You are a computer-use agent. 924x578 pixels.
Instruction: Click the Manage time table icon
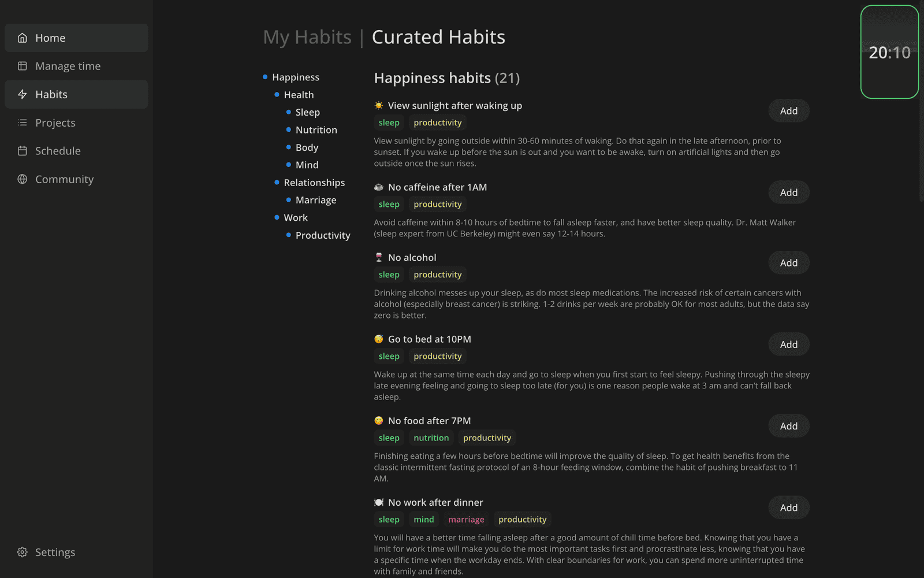(x=23, y=66)
